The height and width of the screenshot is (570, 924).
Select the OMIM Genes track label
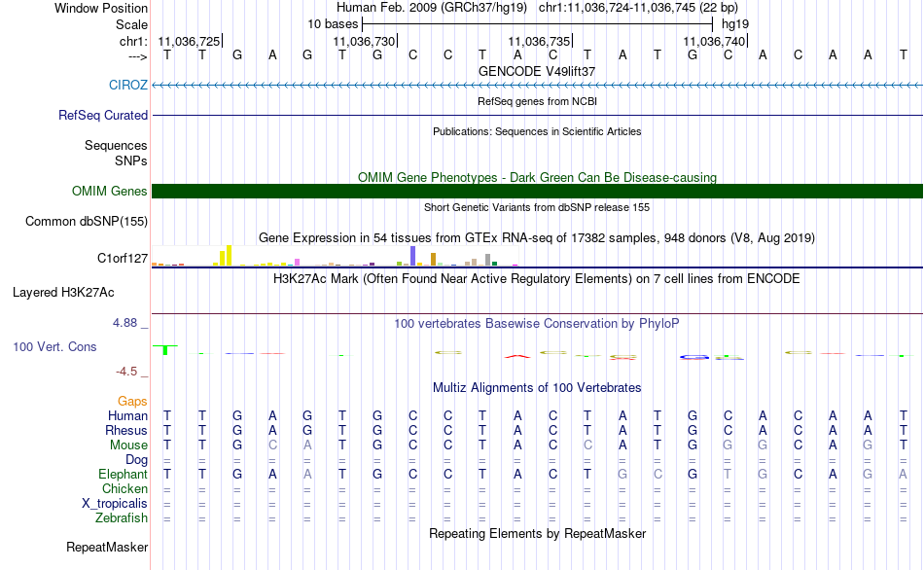[x=110, y=191]
